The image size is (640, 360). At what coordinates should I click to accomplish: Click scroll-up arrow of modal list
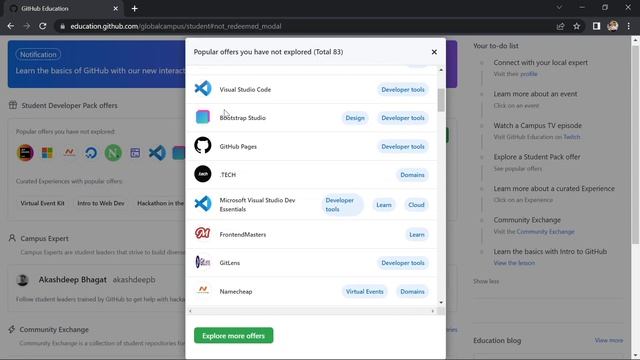441,70
